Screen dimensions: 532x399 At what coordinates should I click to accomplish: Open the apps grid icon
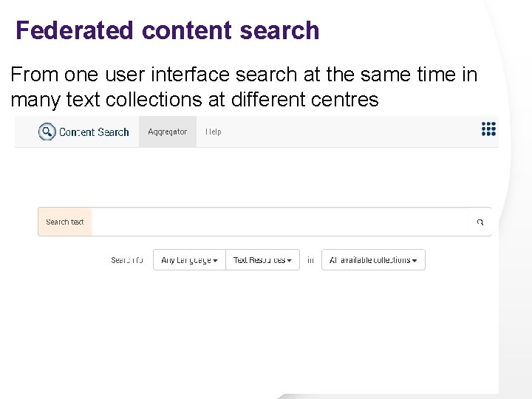coord(488,129)
